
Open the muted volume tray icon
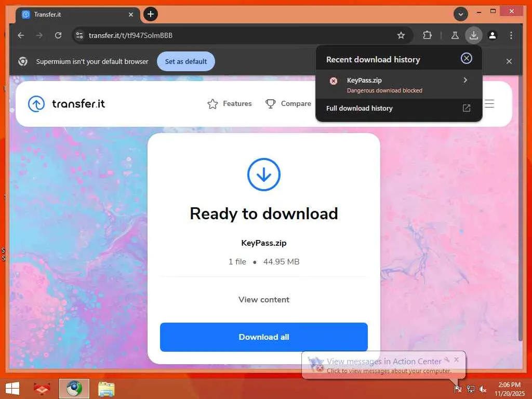483,389
